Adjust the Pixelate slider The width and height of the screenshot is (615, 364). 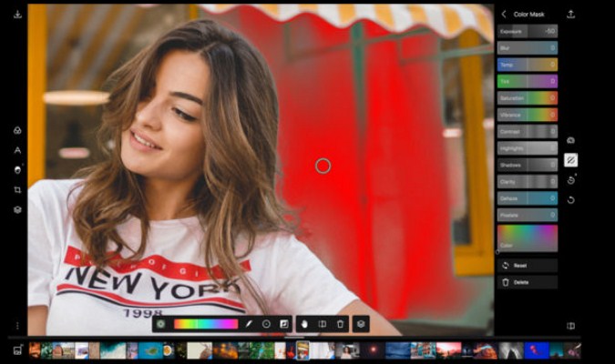pyautogui.click(x=528, y=215)
